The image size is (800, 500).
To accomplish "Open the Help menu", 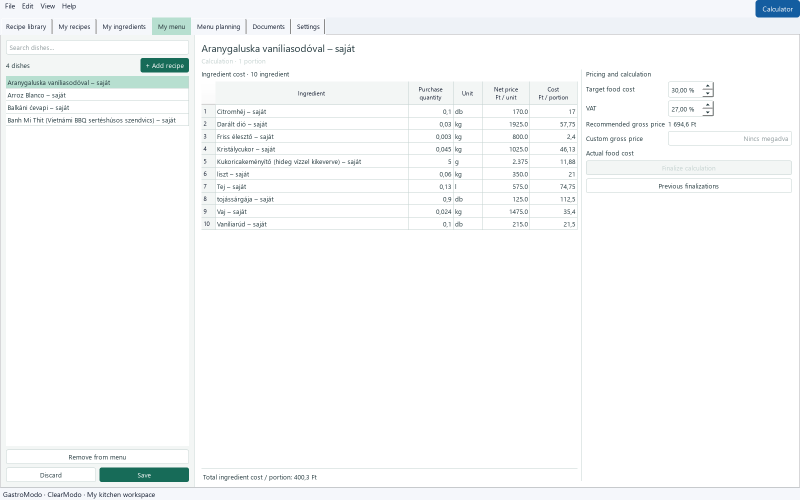I will 69,6.
